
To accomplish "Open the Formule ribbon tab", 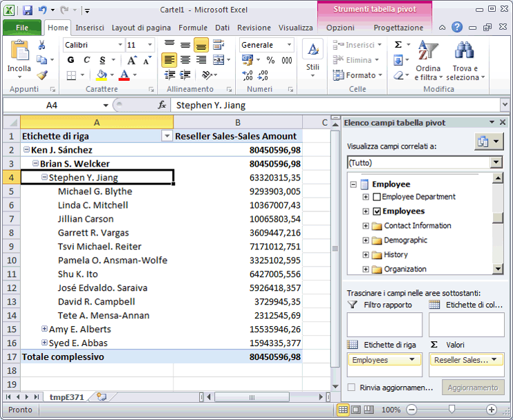I will pos(193,28).
